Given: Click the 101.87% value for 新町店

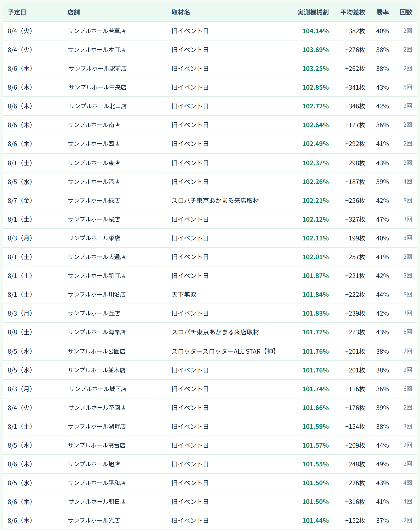Looking at the screenshot, I should 315,276.
